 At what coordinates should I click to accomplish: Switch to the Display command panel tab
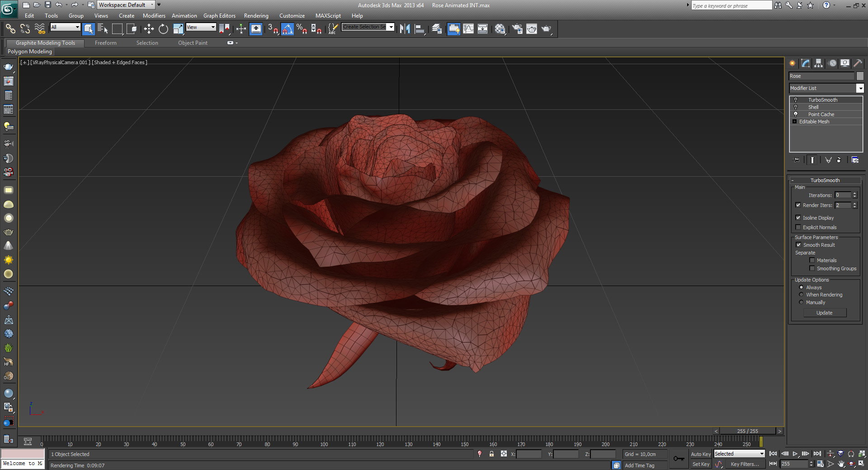[x=845, y=63]
